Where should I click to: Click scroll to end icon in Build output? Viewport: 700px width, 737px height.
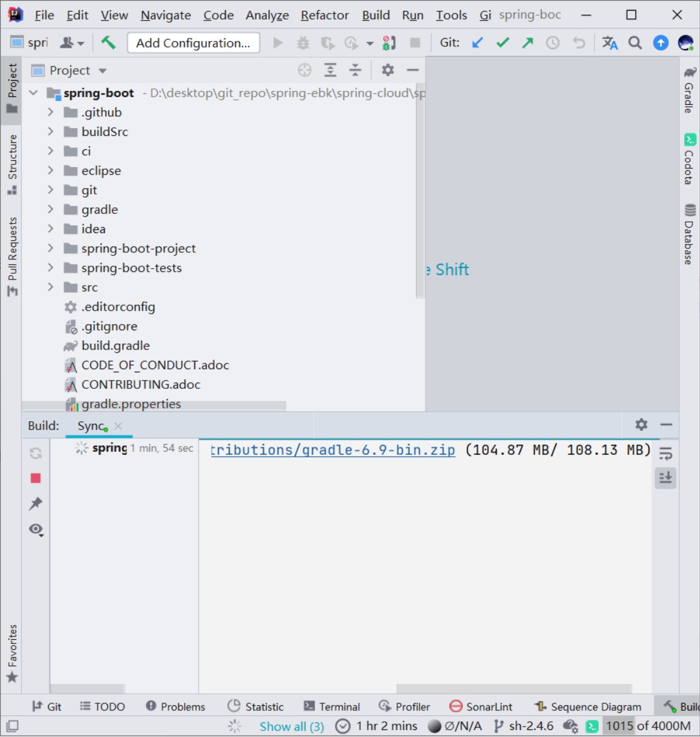point(666,478)
